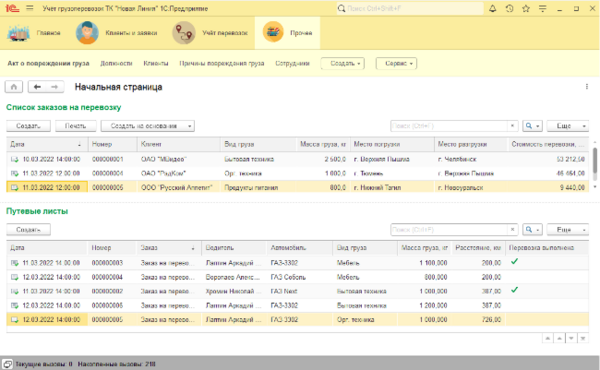
Task: Click the Печать button
Action: [75, 126]
